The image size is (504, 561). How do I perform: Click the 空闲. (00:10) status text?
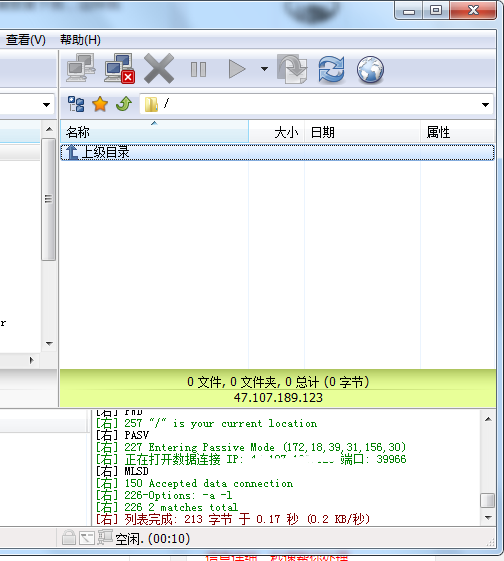point(153,538)
